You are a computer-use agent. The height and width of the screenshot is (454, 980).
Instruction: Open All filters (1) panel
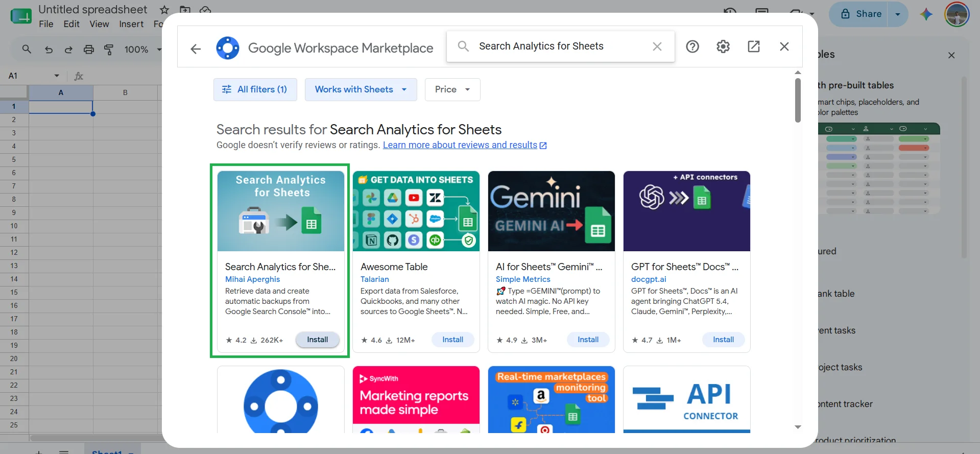point(255,89)
